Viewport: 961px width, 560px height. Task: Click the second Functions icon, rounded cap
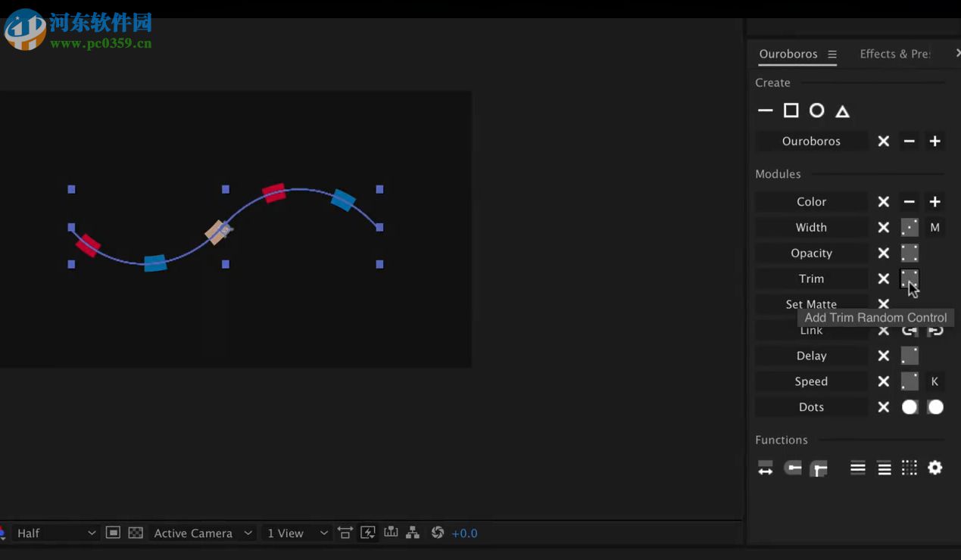coord(792,468)
